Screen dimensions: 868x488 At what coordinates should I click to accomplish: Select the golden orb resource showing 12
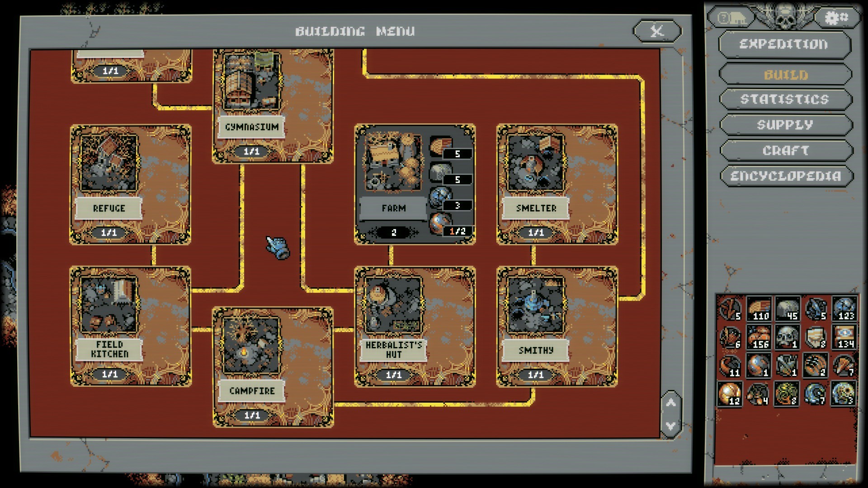pyautogui.click(x=730, y=393)
